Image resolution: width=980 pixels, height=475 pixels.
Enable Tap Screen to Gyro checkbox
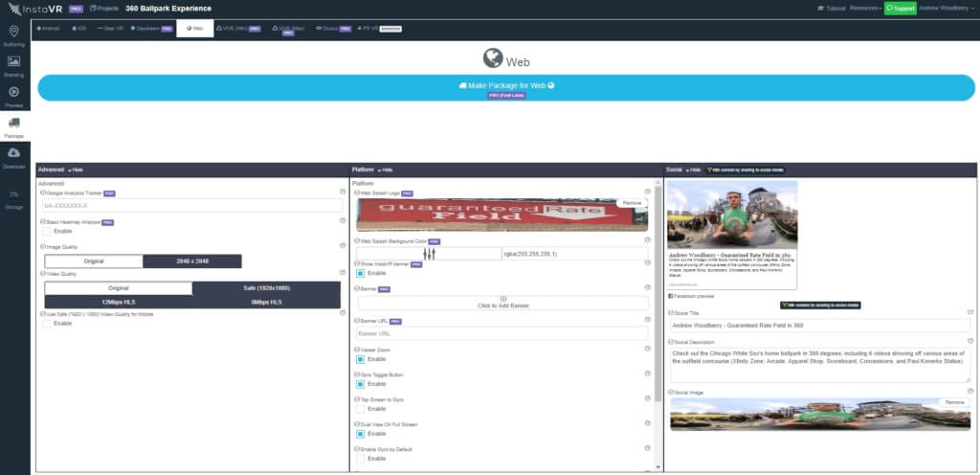point(361,409)
